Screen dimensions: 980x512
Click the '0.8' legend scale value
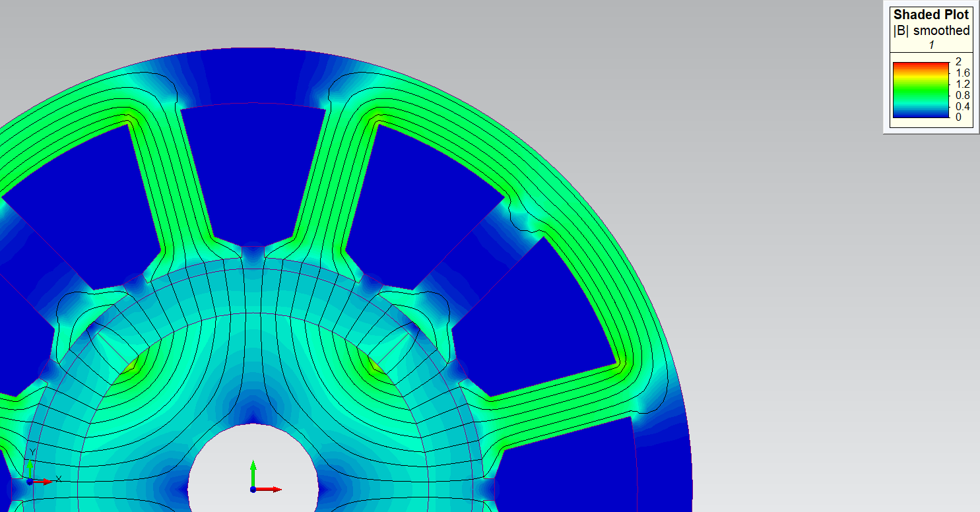tap(962, 95)
